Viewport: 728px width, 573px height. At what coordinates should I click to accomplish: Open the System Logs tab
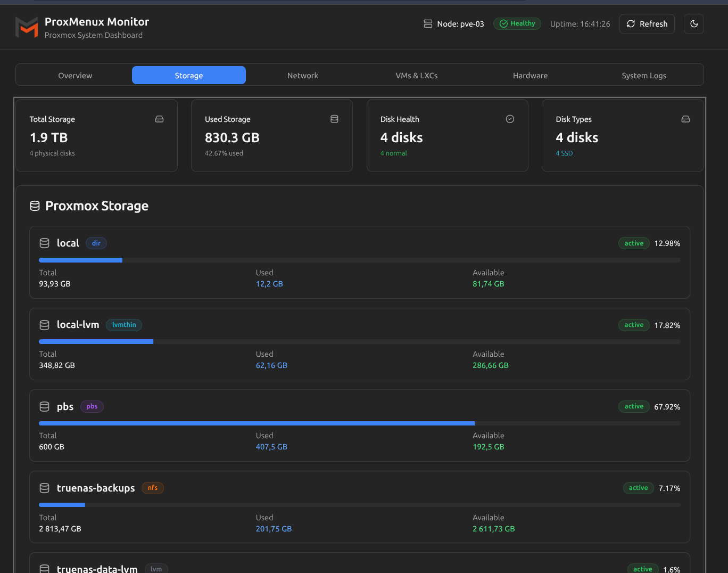643,76
